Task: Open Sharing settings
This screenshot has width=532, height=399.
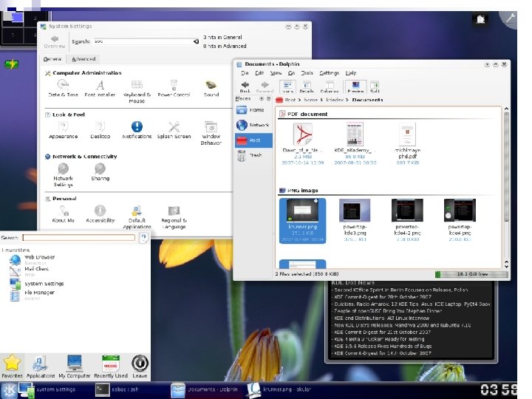Action: point(100,171)
